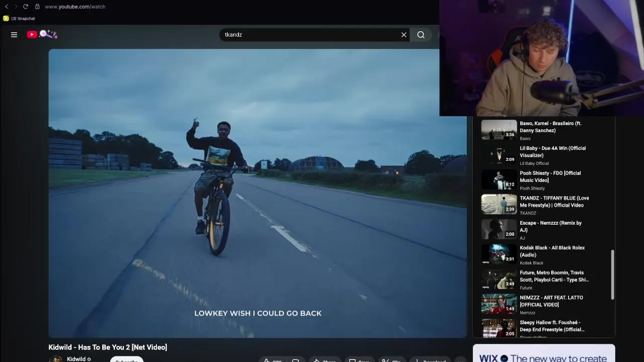This screenshot has height=362, width=644.
Task: Clear the search text with the X
Action: tap(404, 35)
